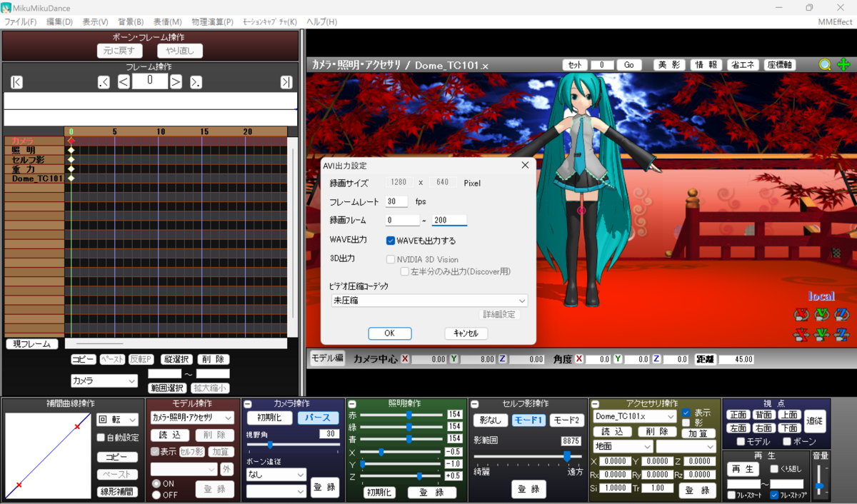Click the 線形補間 button

118,492
